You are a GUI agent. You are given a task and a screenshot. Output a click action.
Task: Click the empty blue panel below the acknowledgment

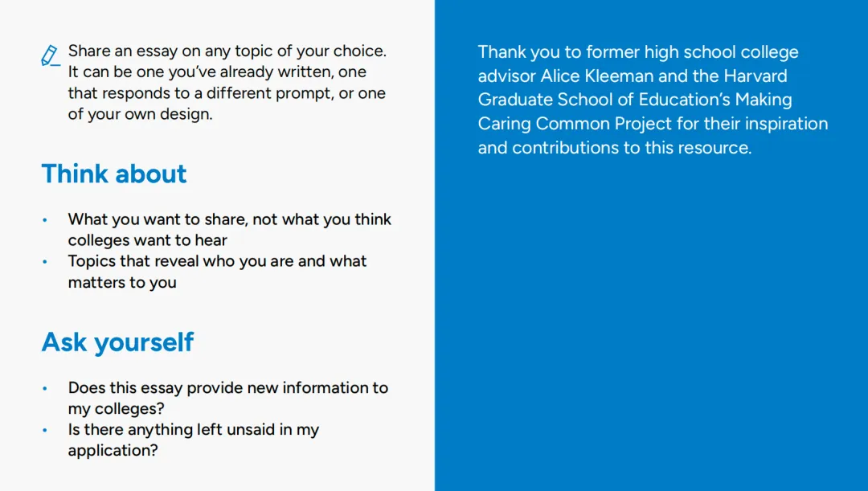pyautogui.click(x=651, y=321)
